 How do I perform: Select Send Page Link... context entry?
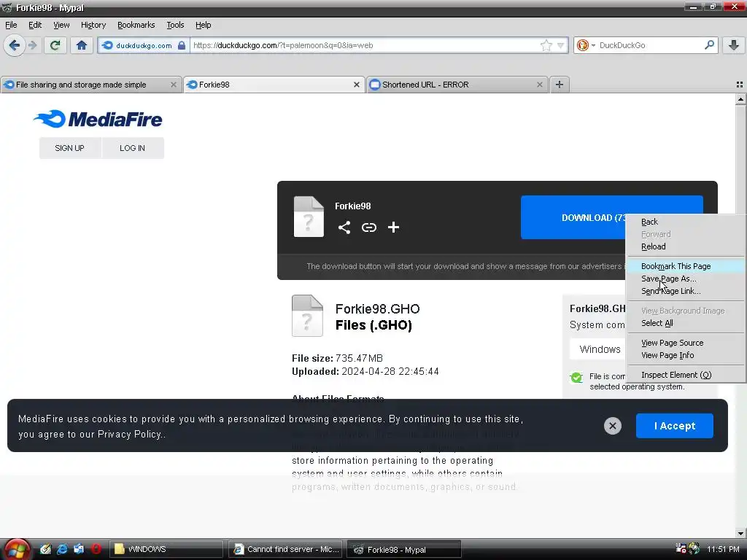pyautogui.click(x=686, y=291)
